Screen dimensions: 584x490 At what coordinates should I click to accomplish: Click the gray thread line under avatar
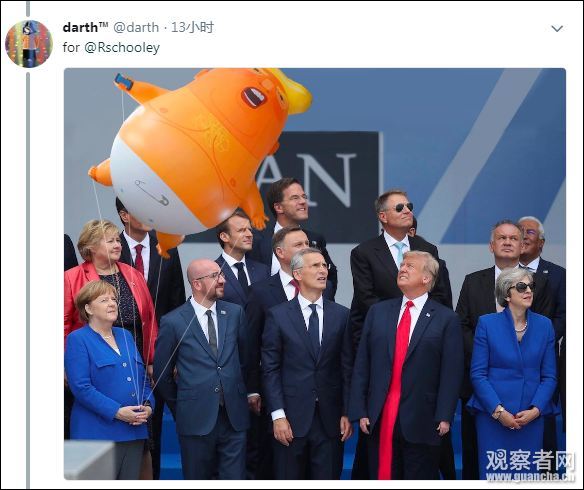click(x=28, y=276)
